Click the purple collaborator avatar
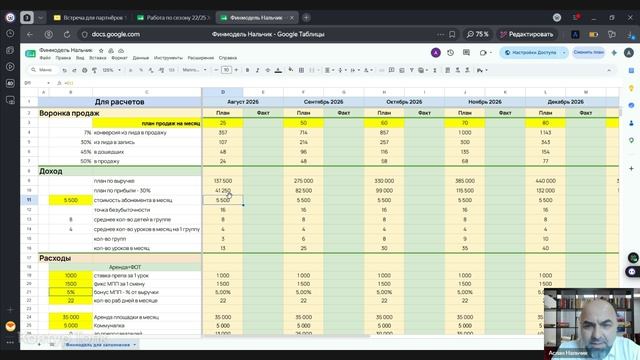This screenshot has height=360, width=640. pos(436,53)
